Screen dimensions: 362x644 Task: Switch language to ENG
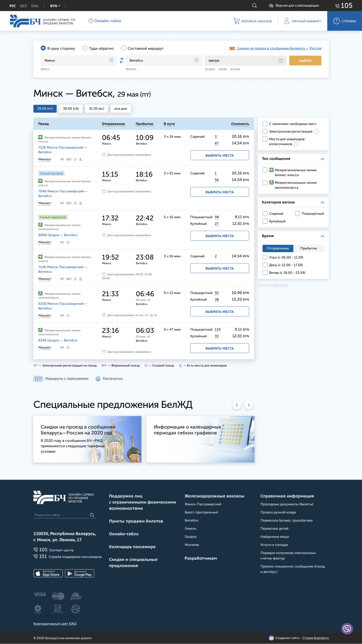pos(35,6)
